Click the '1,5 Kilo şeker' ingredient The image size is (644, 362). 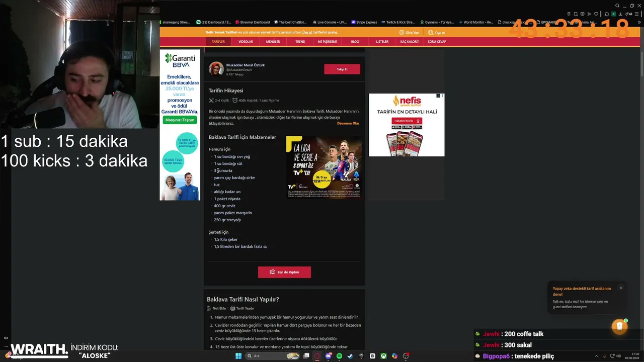pyautogui.click(x=225, y=239)
